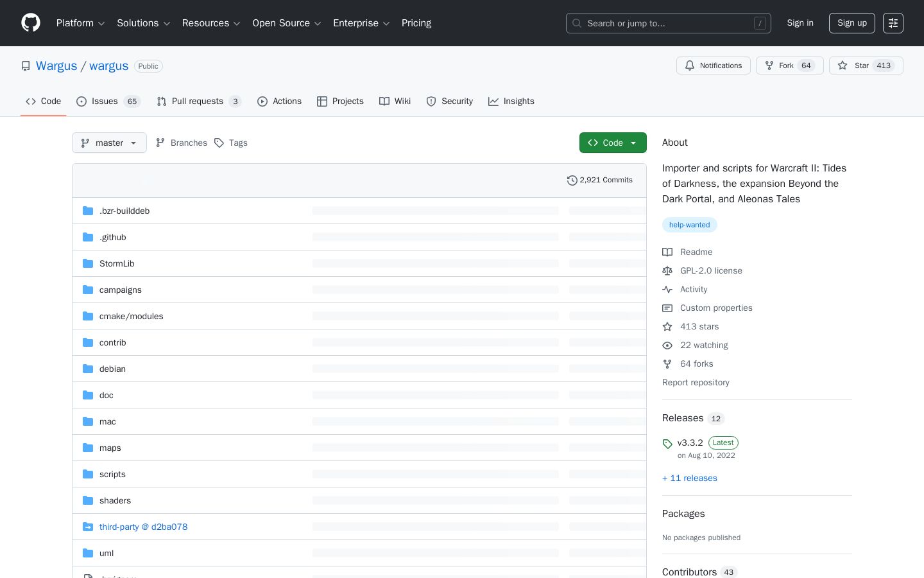This screenshot has width=924, height=578.
Task: Open the Wiki tab
Action: 395,101
